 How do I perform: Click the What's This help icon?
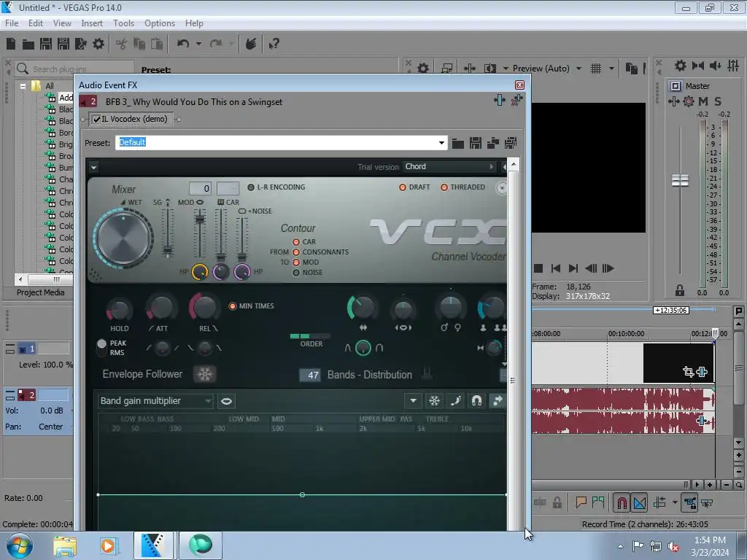274,44
